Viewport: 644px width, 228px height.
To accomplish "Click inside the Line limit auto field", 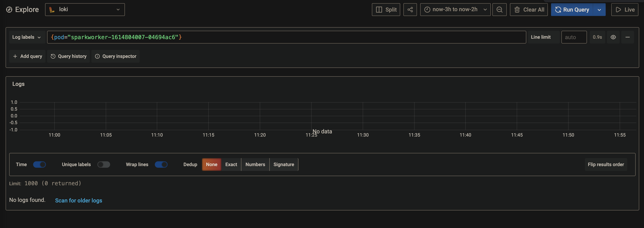I will (574, 37).
